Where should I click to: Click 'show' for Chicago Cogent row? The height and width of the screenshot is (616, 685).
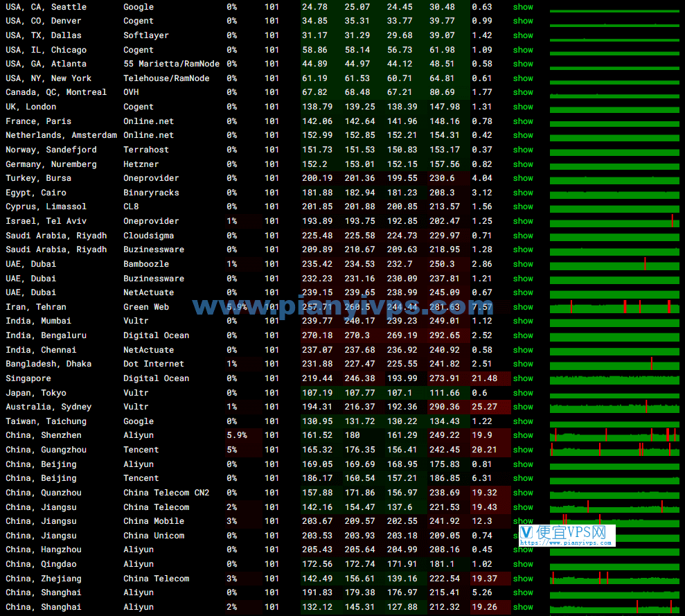point(523,50)
